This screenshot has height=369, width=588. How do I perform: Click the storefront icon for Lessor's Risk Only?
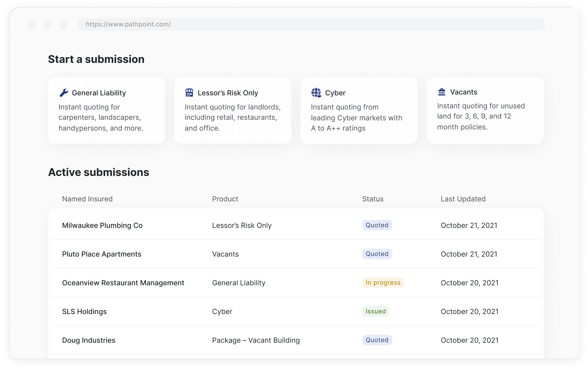(189, 92)
